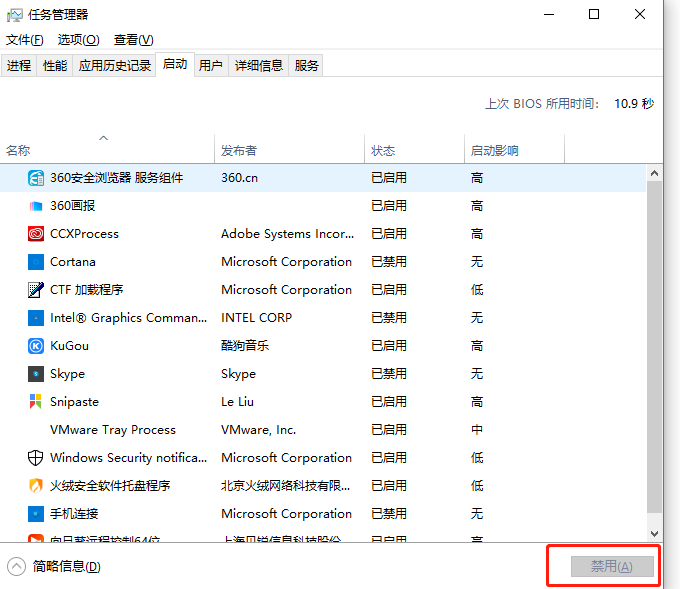Open the 文件(F) menu
The image size is (680, 589).
[25, 40]
